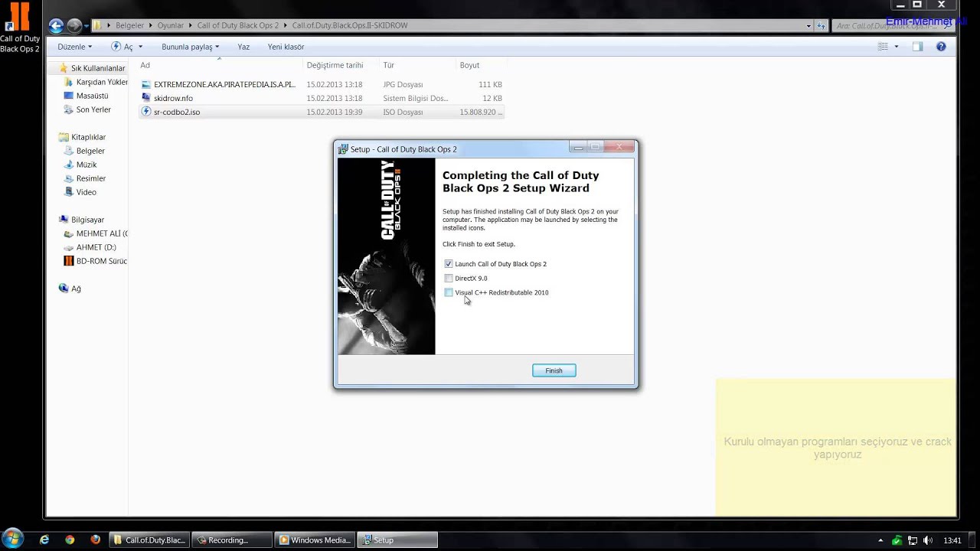Click the refresh icon beside the address bar
The image size is (980, 551).
click(x=822, y=26)
